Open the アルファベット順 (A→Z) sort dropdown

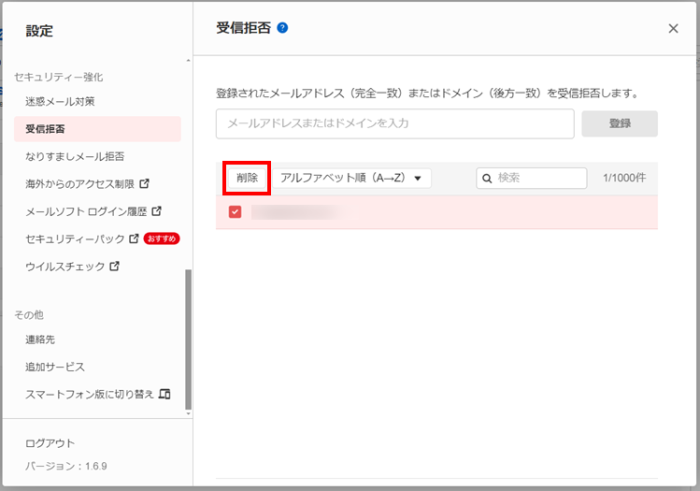354,178
